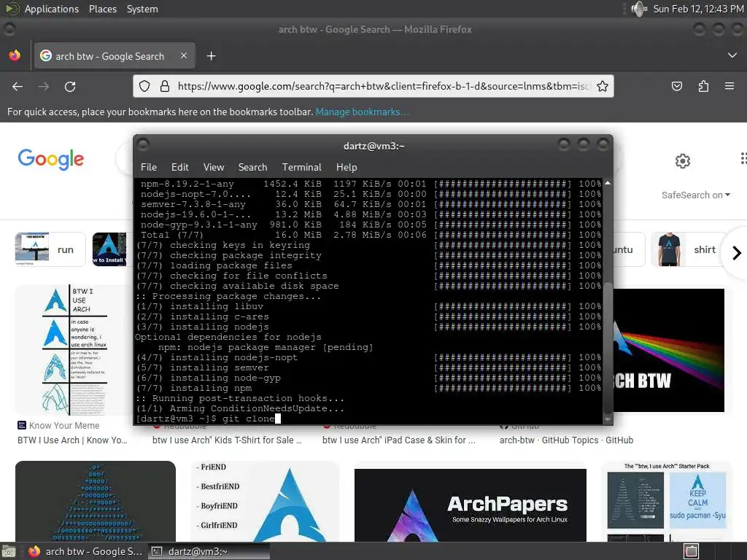747x560 pixels.
Task: Open new Firefox tab with plus
Action: tap(211, 56)
